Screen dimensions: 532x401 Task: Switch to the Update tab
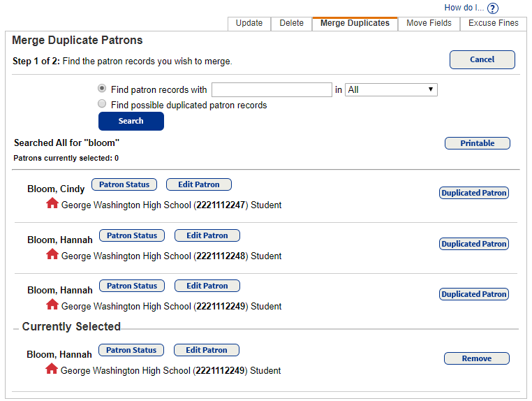pos(249,23)
